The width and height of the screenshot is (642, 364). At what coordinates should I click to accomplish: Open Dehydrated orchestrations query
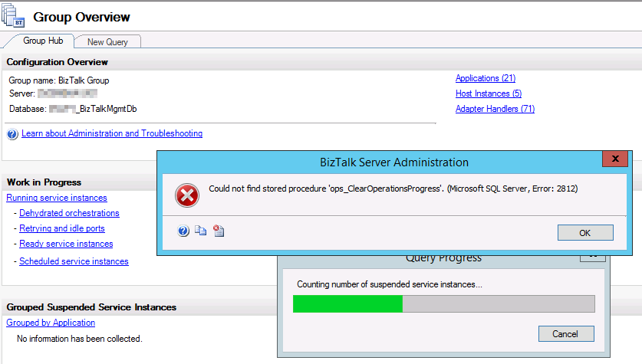pos(69,213)
